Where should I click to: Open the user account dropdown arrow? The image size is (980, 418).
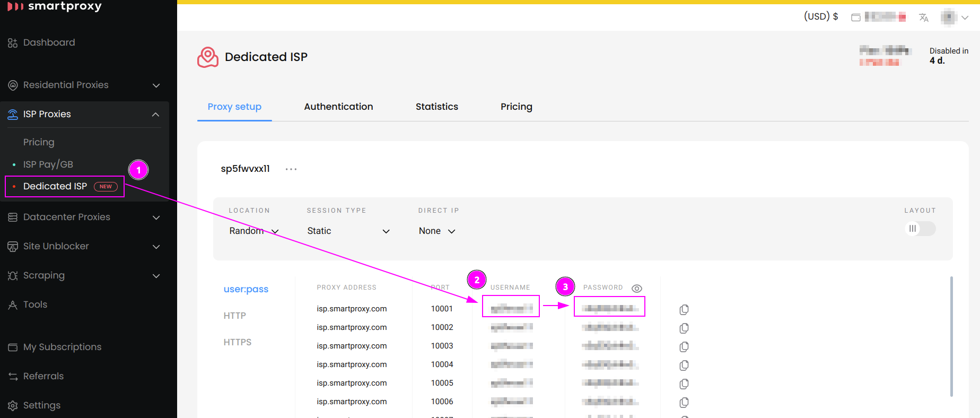[x=965, y=18]
